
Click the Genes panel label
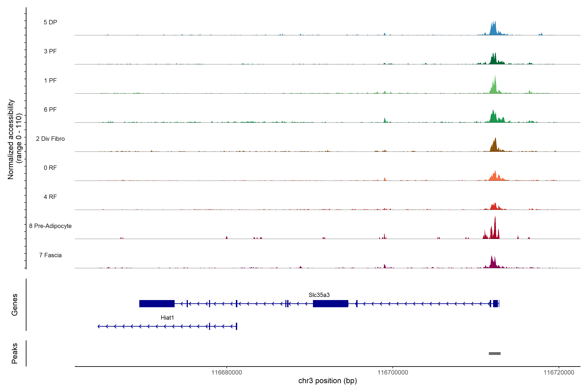15,304
